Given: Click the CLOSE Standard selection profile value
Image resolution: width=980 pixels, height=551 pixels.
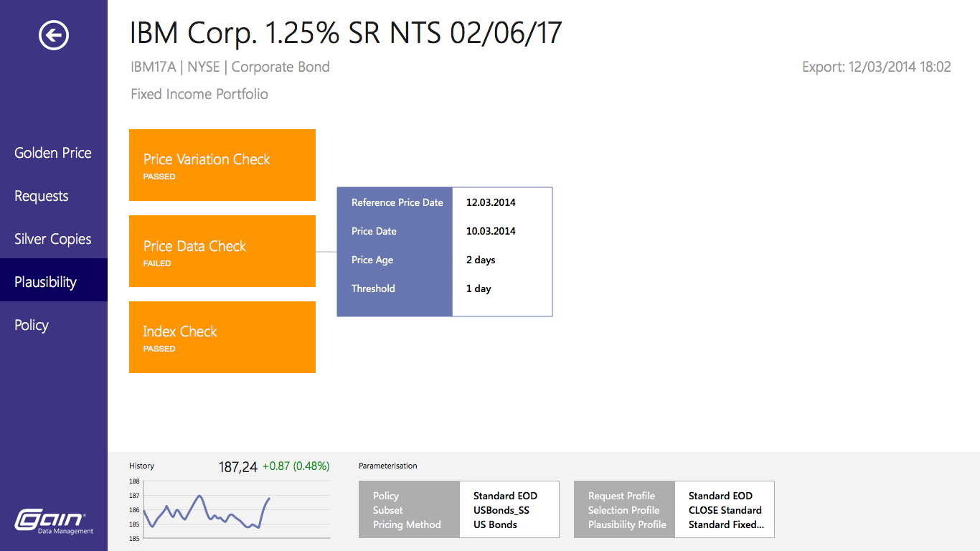Looking at the screenshot, I should [725, 510].
